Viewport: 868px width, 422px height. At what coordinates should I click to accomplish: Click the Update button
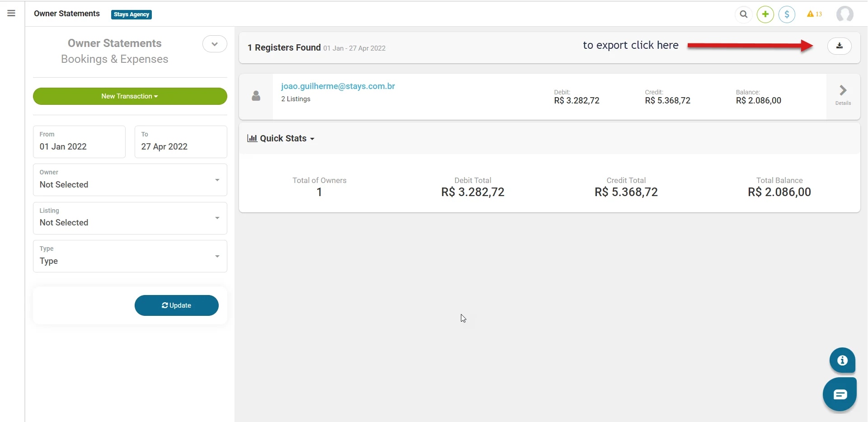(176, 305)
